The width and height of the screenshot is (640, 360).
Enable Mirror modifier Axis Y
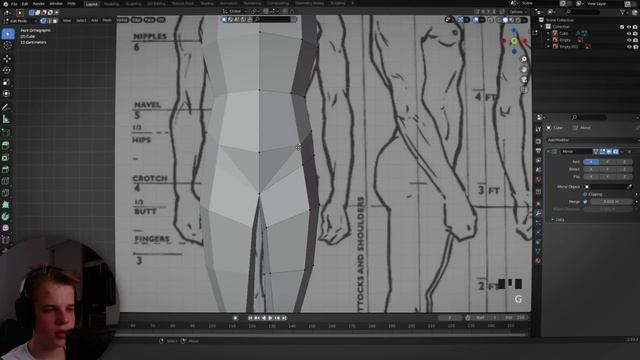pyautogui.click(x=608, y=162)
